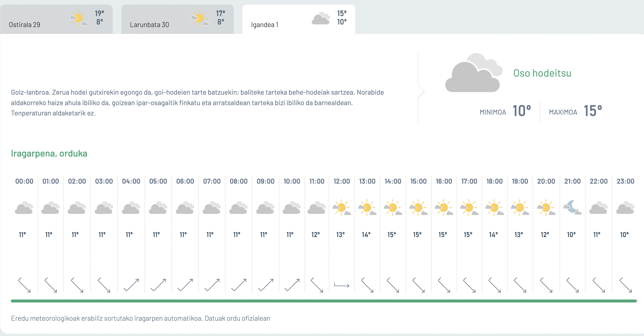Click the partly sunny icon in Ostirala 29 tab

(79, 18)
